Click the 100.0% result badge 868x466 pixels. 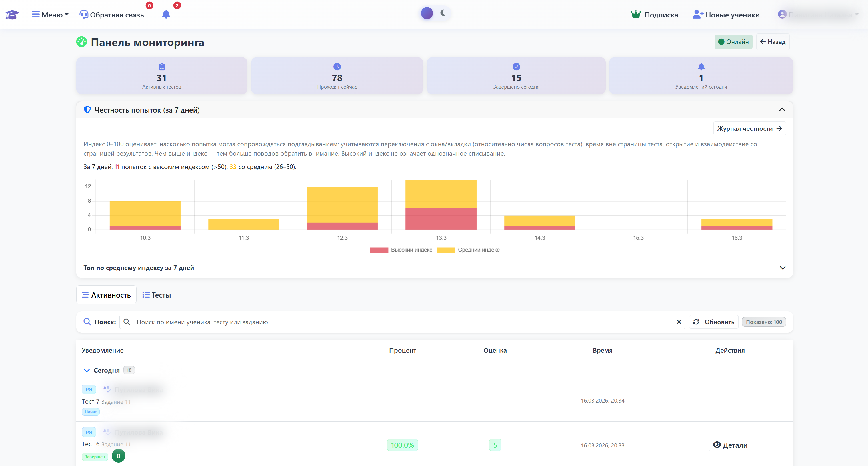(402, 445)
